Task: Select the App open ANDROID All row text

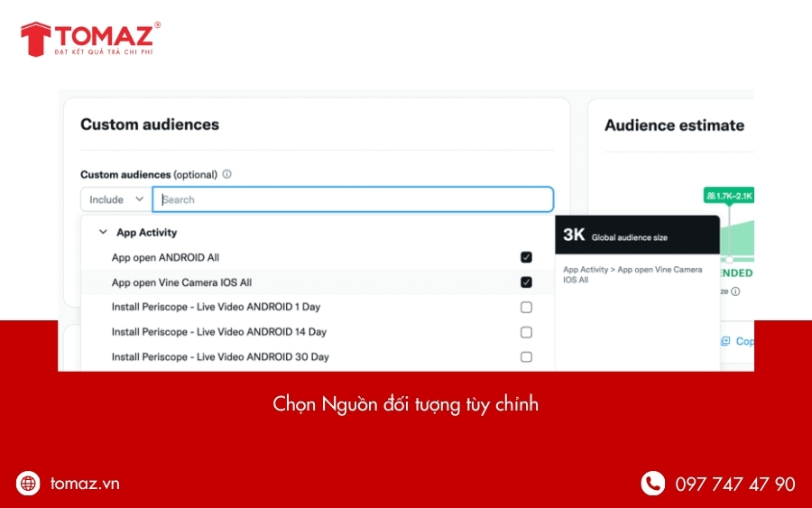Action: 165,257
